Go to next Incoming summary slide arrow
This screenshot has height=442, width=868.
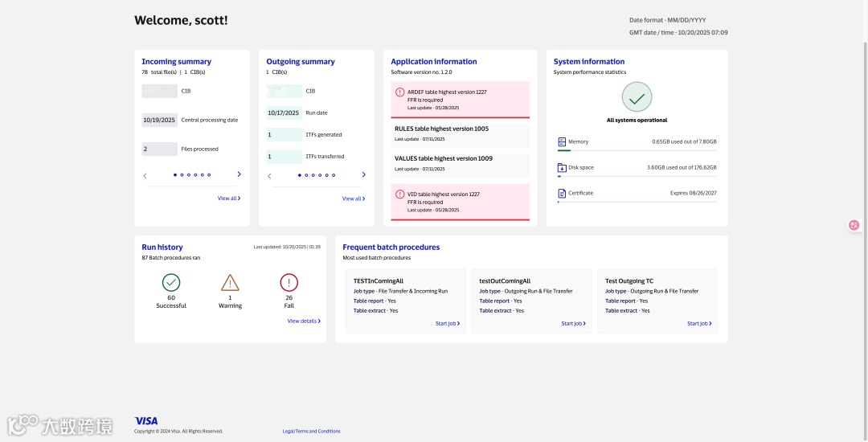[x=239, y=174]
